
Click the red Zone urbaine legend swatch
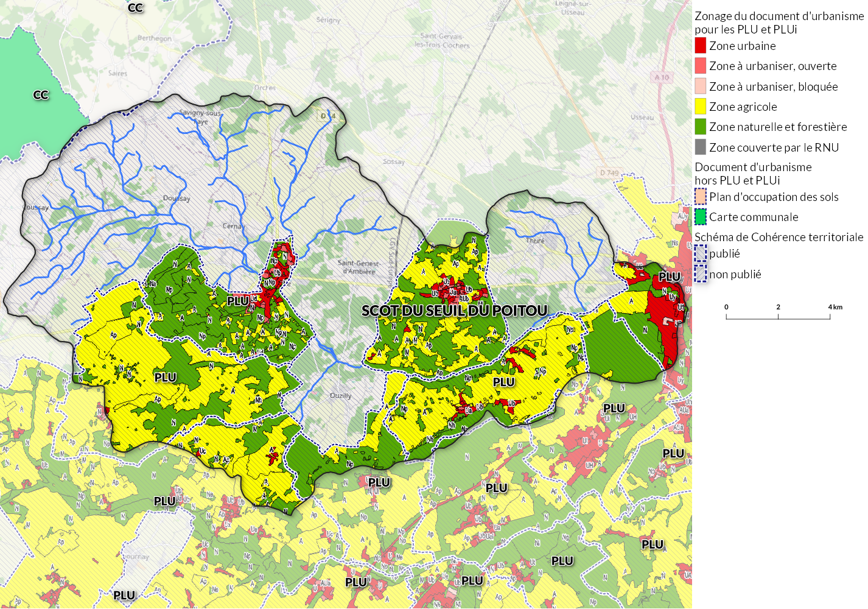point(701,46)
